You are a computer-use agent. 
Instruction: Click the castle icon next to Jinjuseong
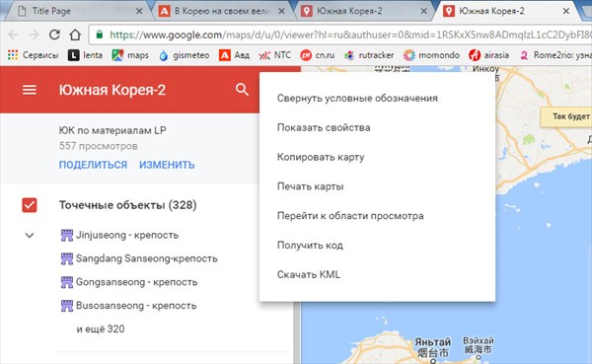(67, 235)
